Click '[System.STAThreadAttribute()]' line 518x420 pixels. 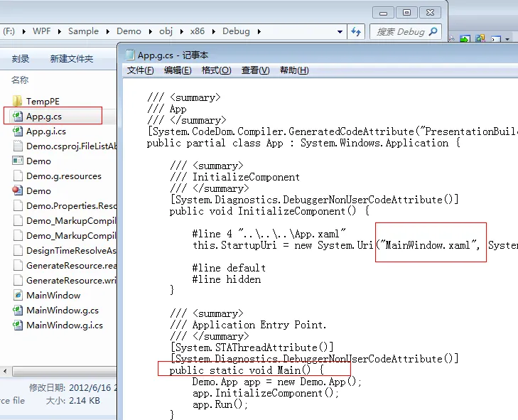(x=252, y=348)
